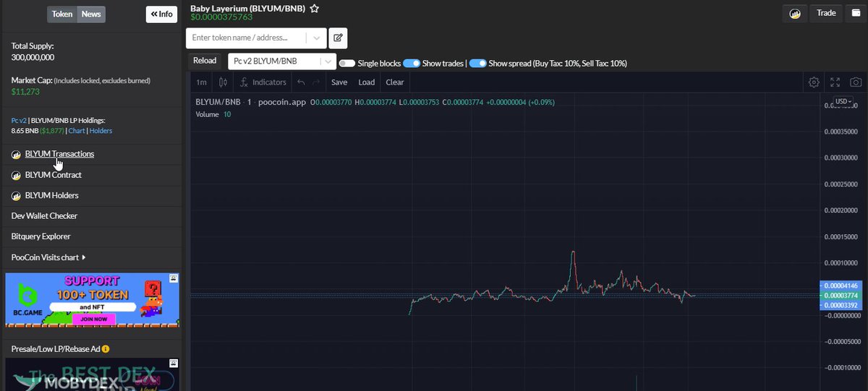Star Baby Layerium as a favorite token

pos(314,9)
